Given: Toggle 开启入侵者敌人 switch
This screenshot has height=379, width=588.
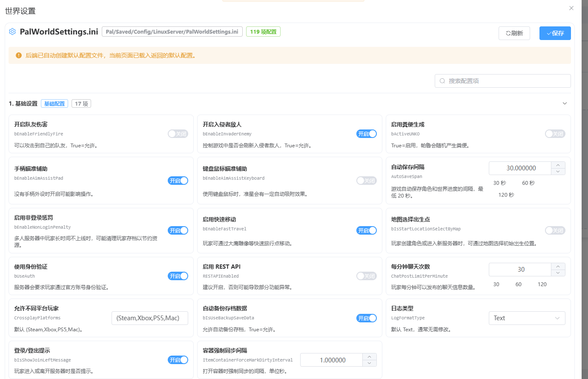Looking at the screenshot, I should pos(367,134).
